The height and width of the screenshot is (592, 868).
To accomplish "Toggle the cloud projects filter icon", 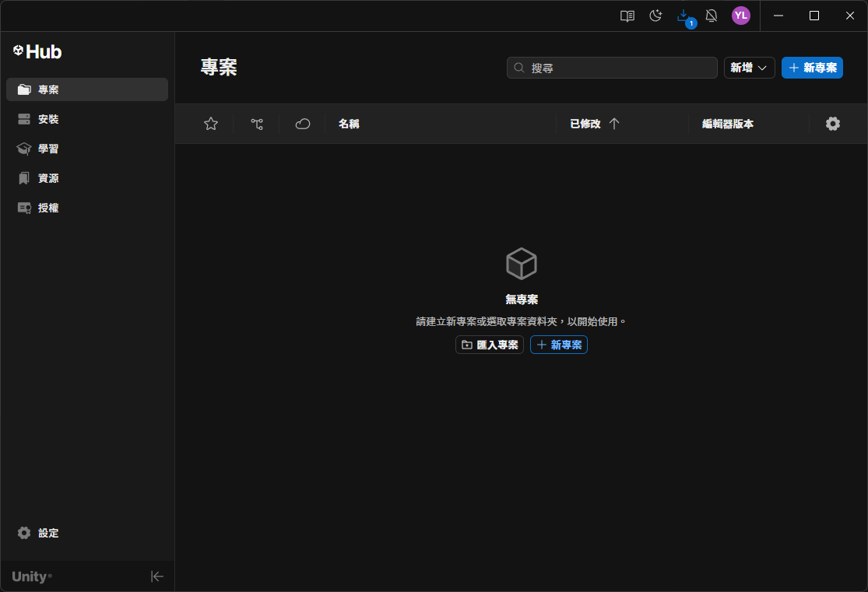I will tap(302, 123).
